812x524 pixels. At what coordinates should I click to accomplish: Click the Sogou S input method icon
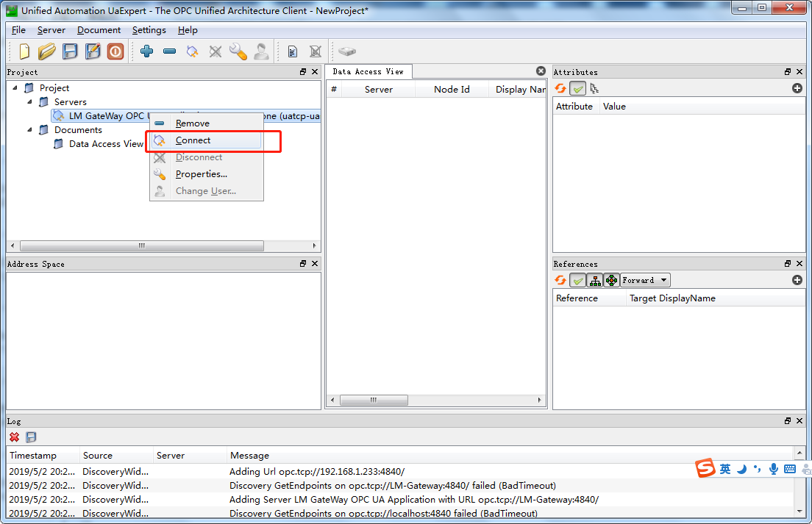705,468
